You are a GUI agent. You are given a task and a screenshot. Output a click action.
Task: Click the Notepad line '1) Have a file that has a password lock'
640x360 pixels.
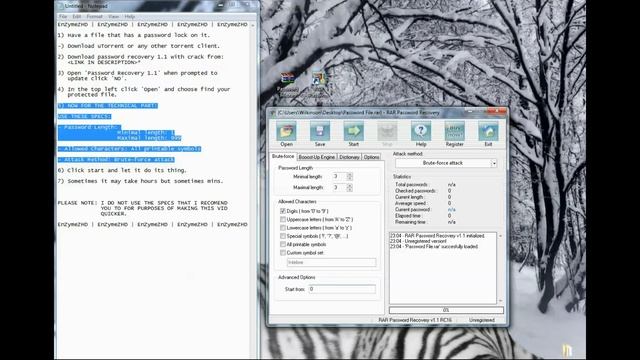(133, 35)
